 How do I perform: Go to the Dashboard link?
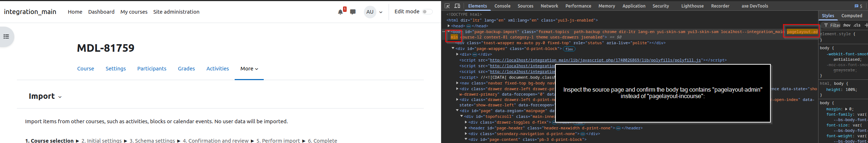pyautogui.click(x=101, y=12)
